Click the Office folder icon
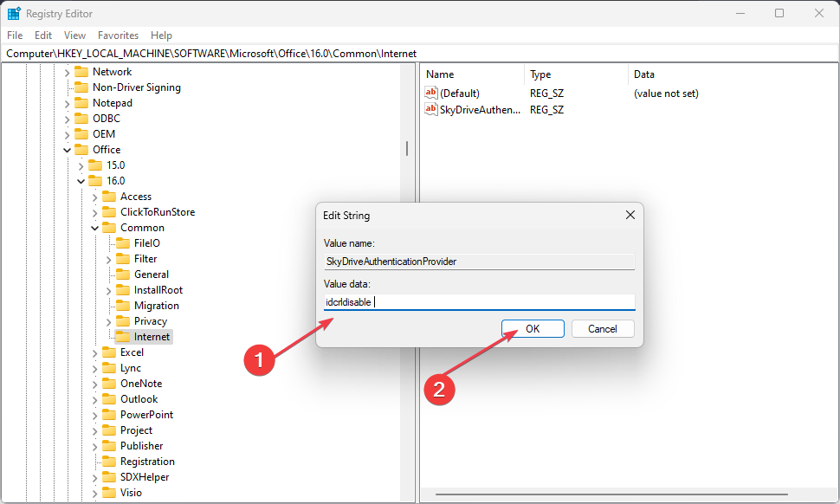This screenshot has height=504, width=840. click(81, 150)
